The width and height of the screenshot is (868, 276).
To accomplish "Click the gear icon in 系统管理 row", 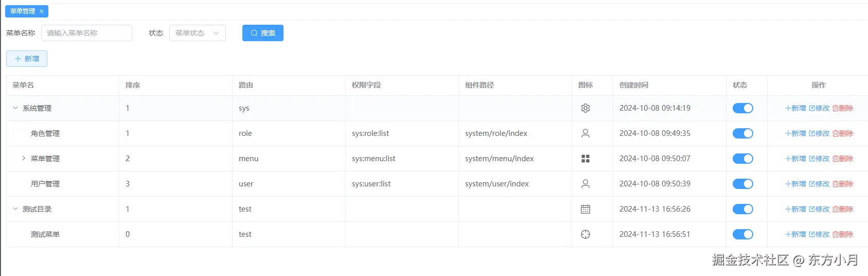I will (585, 108).
